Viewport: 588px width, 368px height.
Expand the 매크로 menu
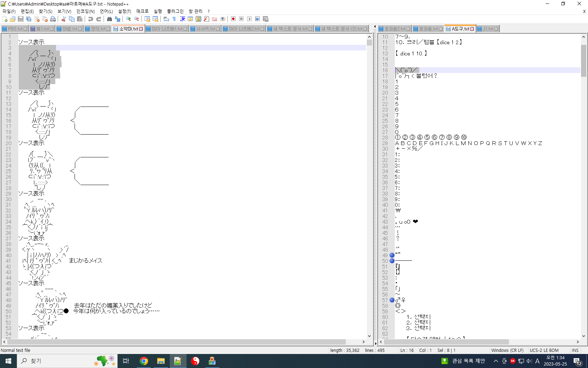click(142, 11)
